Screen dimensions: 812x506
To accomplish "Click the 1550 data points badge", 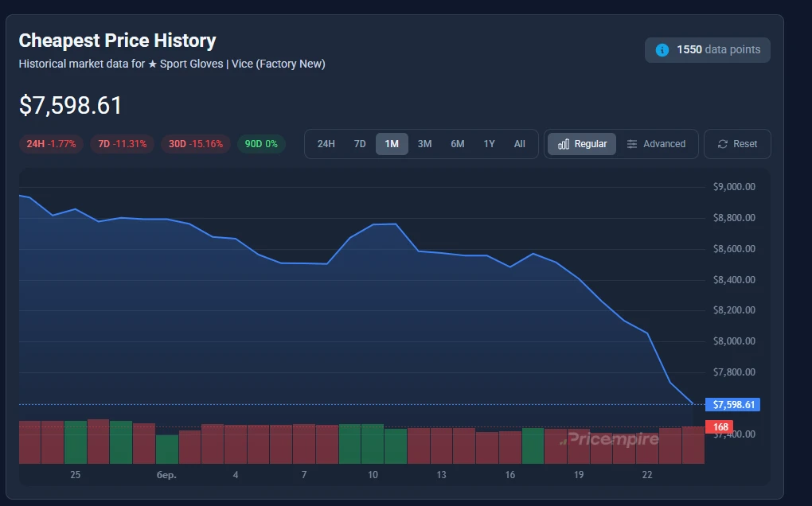I will (708, 50).
